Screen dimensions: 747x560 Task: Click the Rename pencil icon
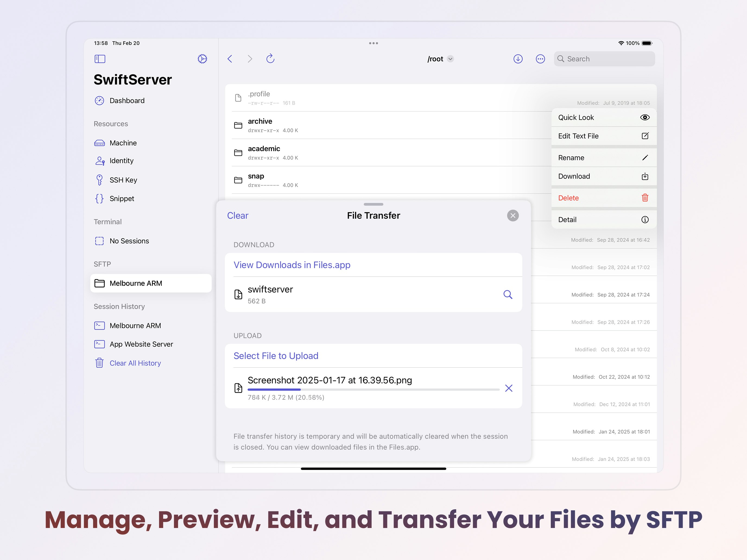tap(645, 158)
